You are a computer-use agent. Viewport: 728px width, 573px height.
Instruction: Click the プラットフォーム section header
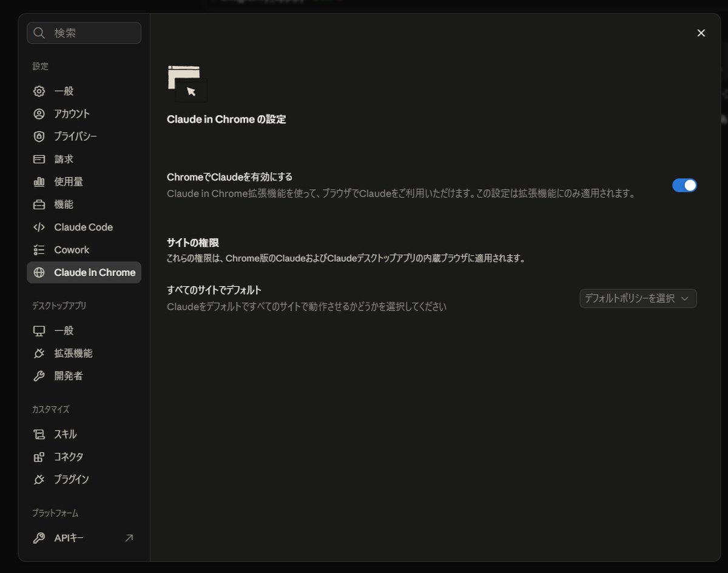[55, 513]
